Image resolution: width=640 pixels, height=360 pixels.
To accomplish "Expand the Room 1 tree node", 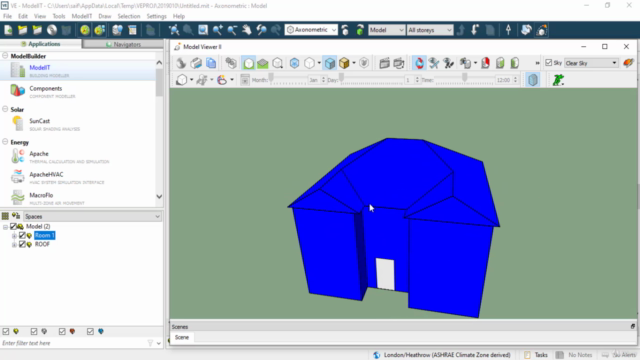I will (14, 236).
